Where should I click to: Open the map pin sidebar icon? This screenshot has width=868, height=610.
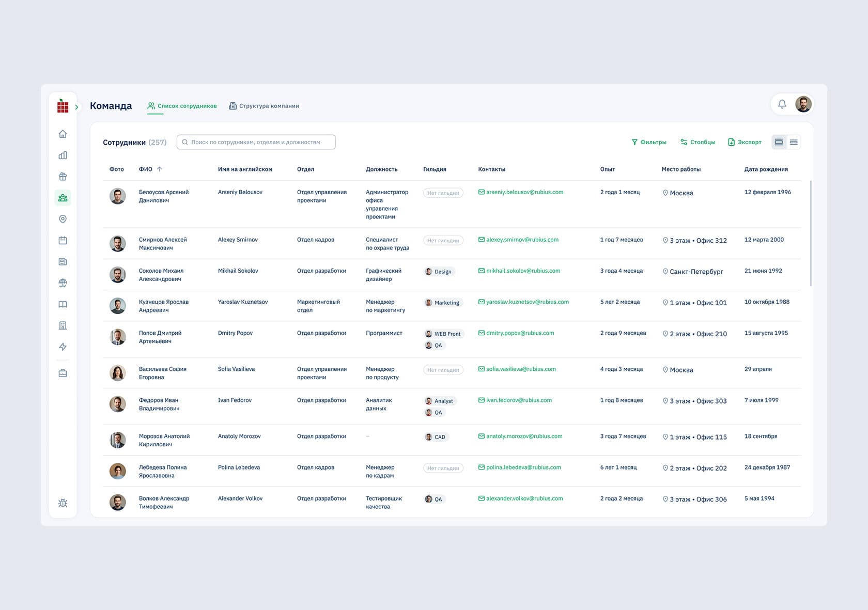[63, 219]
